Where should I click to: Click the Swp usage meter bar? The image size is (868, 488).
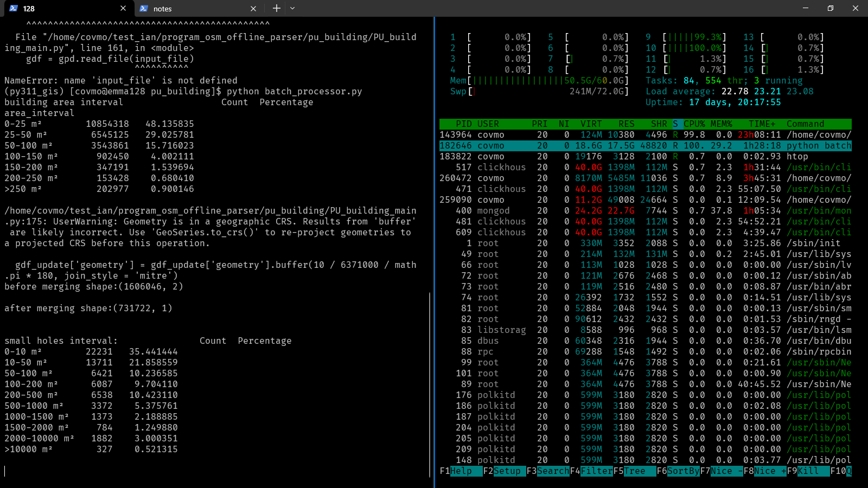click(540, 92)
